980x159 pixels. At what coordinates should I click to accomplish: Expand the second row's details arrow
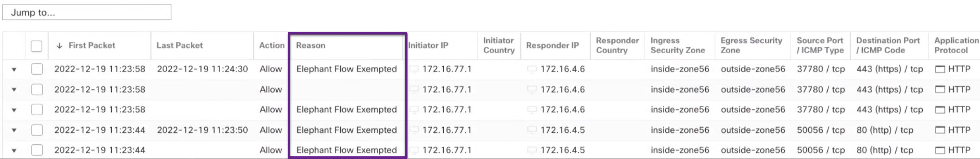(14, 90)
